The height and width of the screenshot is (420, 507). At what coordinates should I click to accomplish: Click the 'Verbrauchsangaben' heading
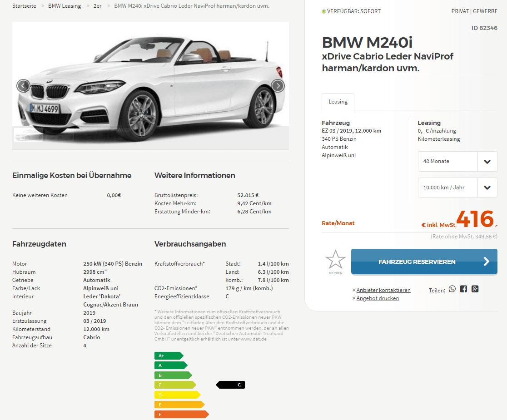(x=190, y=244)
